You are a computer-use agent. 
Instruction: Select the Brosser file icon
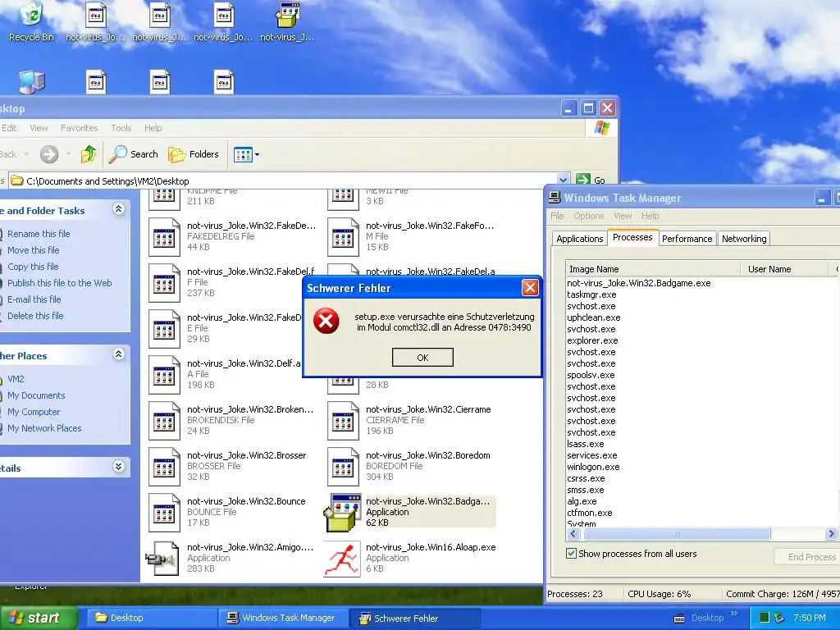pos(164,467)
